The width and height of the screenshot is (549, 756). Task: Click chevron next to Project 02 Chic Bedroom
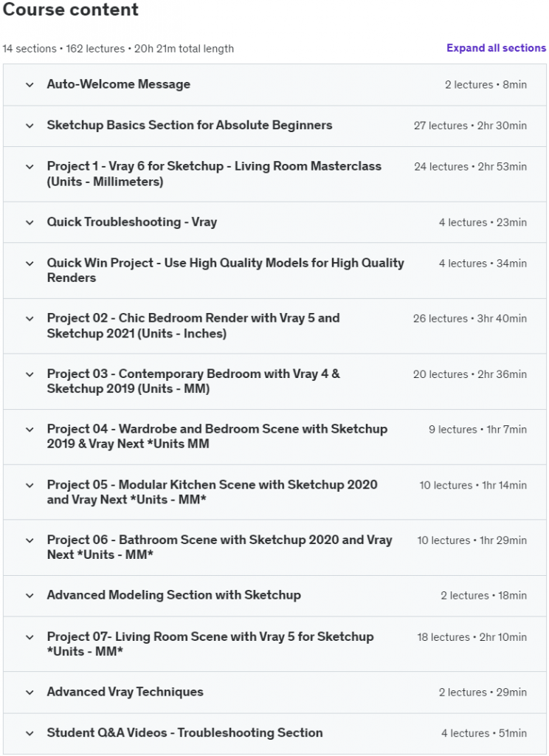(30, 319)
